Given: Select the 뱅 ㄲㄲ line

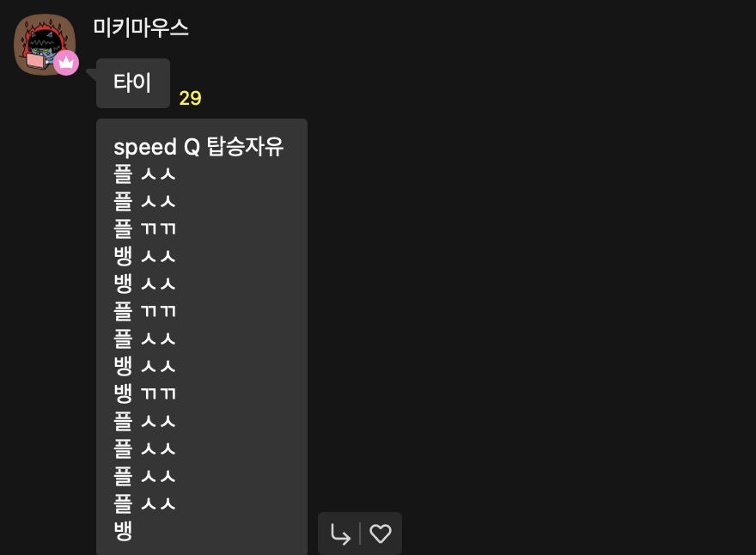Looking at the screenshot, I should pyautogui.click(x=144, y=393).
